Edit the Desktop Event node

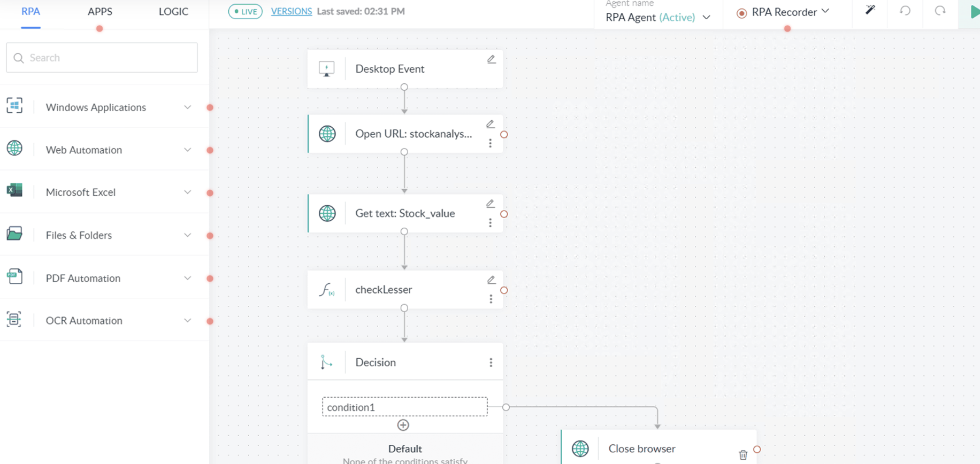(491, 59)
